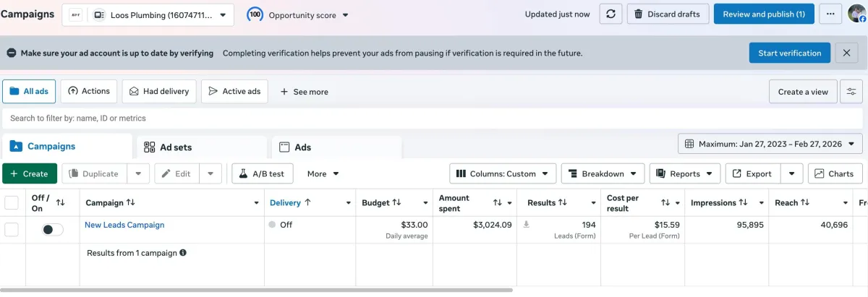
Task: Open the date range selector
Action: click(770, 144)
